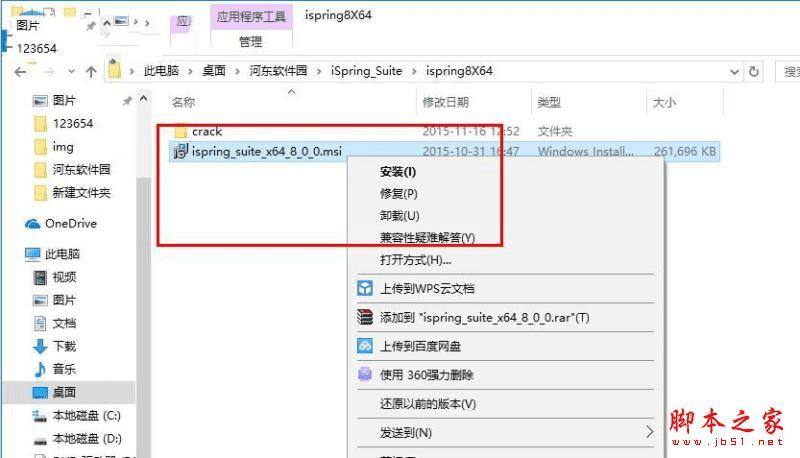Select the ispring_suite_x64_8_0_0.msi file name
Image resolution: width=800 pixels, height=458 pixels.
point(267,151)
